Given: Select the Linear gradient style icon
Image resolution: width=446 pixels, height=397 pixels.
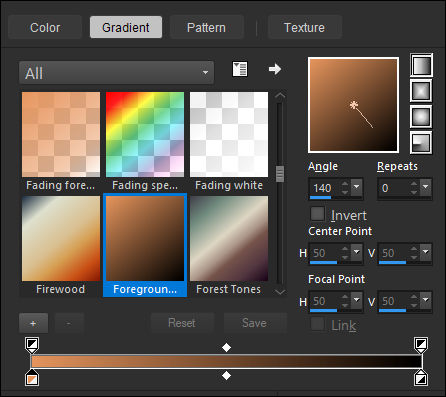Looking at the screenshot, I should (421, 65).
